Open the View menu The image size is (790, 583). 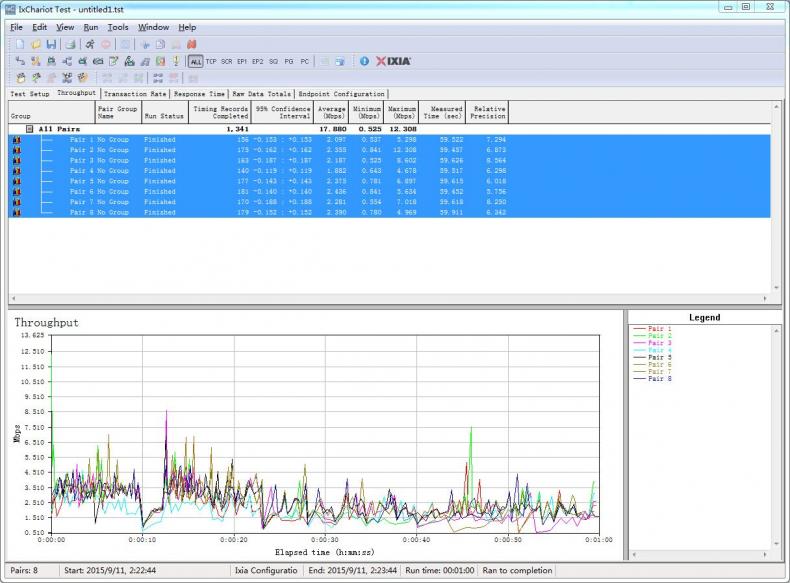pyautogui.click(x=65, y=27)
